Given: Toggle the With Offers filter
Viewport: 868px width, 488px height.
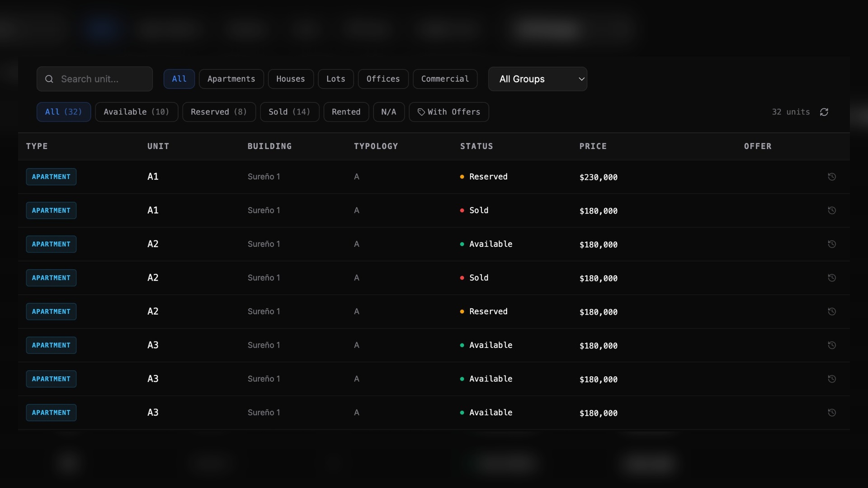Looking at the screenshot, I should point(449,112).
